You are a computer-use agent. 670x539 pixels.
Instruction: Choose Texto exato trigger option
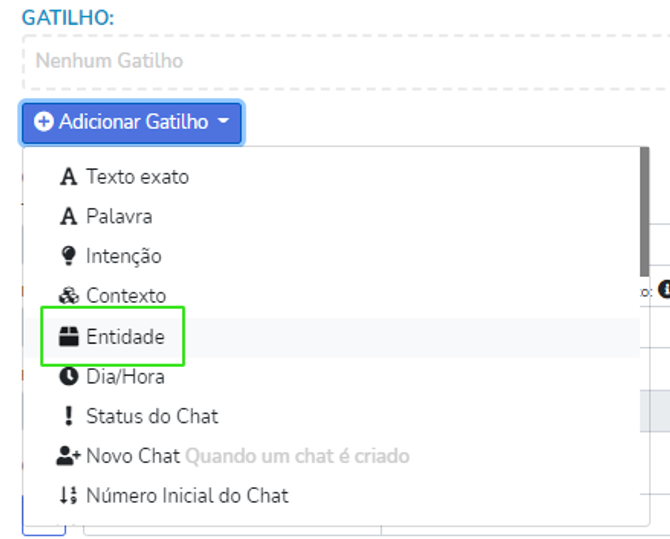click(x=137, y=177)
